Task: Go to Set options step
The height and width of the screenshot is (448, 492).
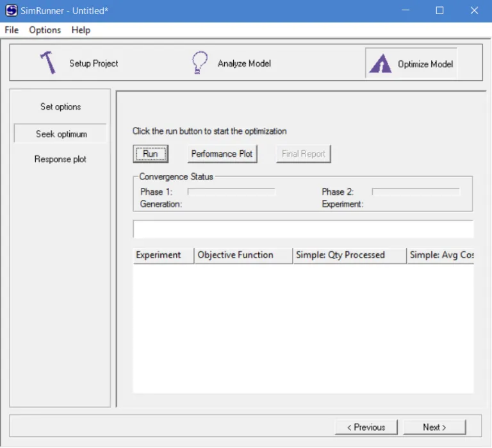Action: 61,107
